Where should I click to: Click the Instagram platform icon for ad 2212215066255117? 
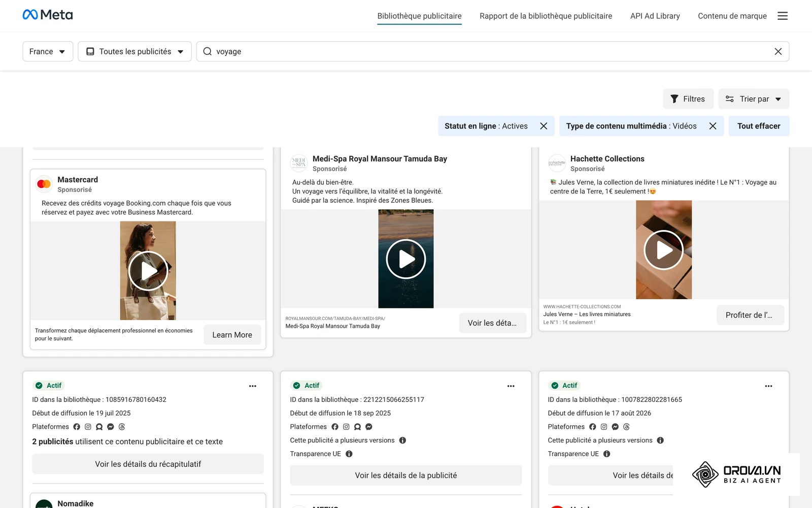346,427
